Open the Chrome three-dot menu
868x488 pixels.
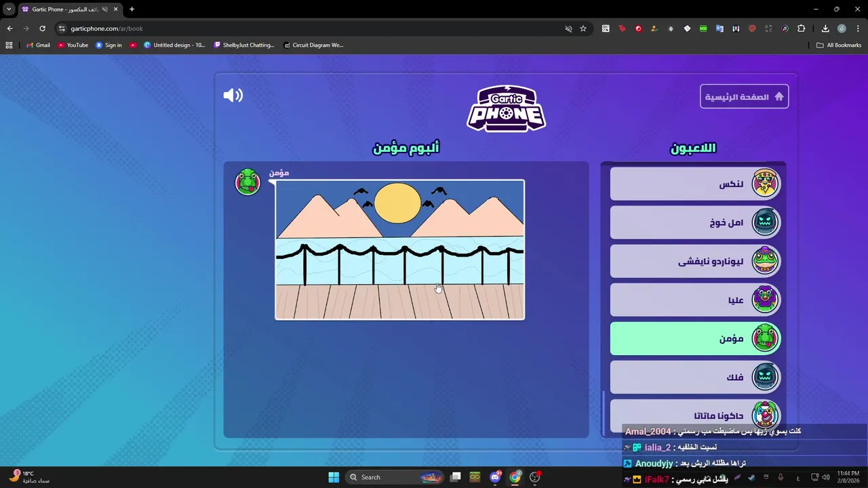pos(858,28)
